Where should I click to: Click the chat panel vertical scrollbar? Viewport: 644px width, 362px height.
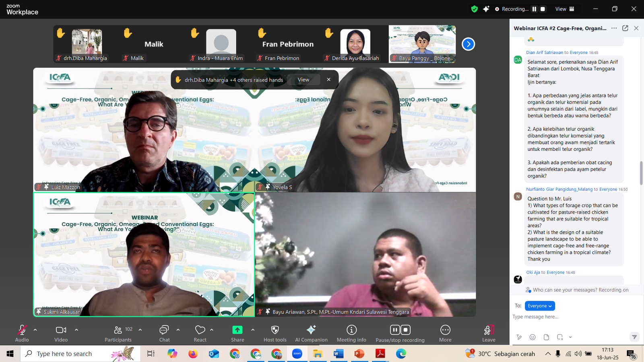(641, 173)
